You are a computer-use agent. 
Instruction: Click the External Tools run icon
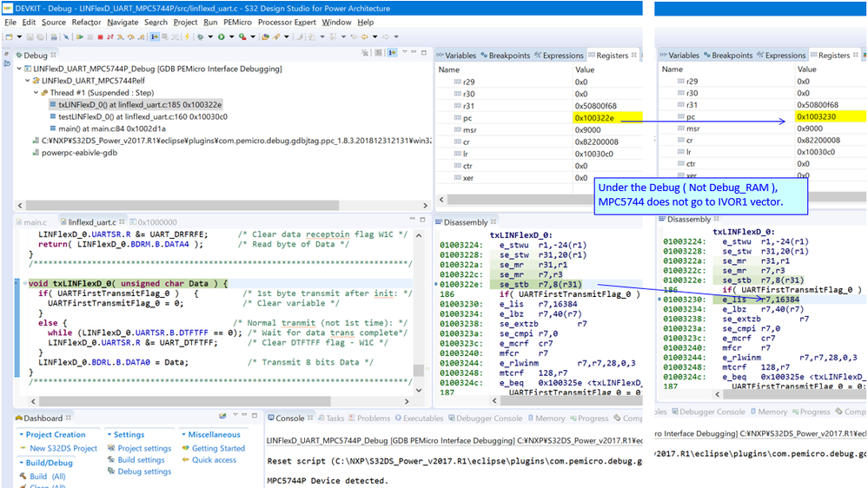(x=242, y=37)
